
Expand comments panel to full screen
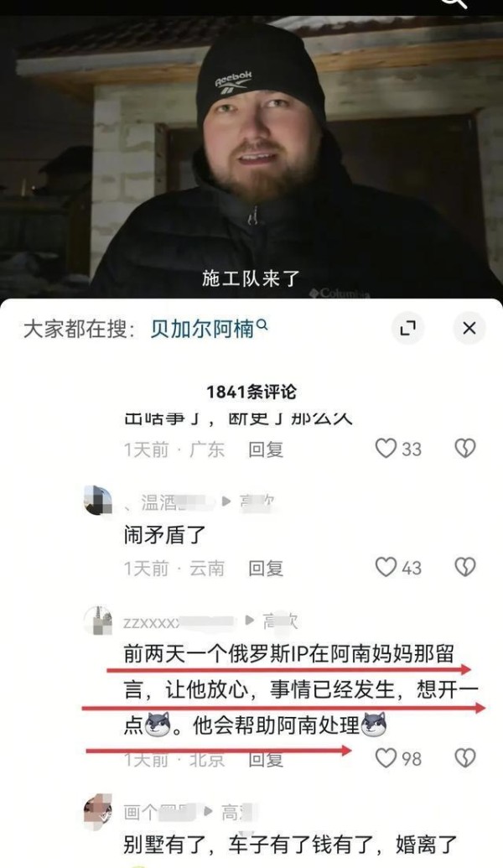(x=407, y=328)
